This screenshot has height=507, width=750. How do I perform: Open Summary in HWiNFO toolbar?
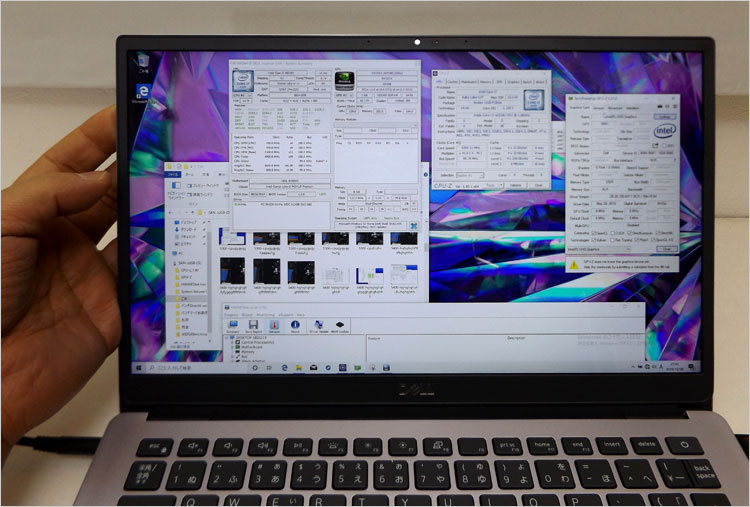tap(232, 326)
